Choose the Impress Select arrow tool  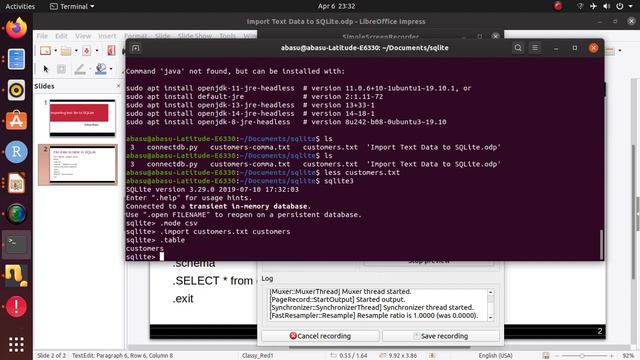pyautogui.click(x=46, y=69)
